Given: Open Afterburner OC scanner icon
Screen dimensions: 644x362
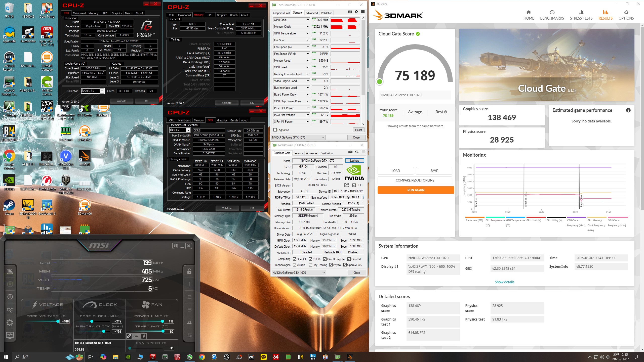Looking at the screenshot, I should pyautogui.click(x=10, y=310).
